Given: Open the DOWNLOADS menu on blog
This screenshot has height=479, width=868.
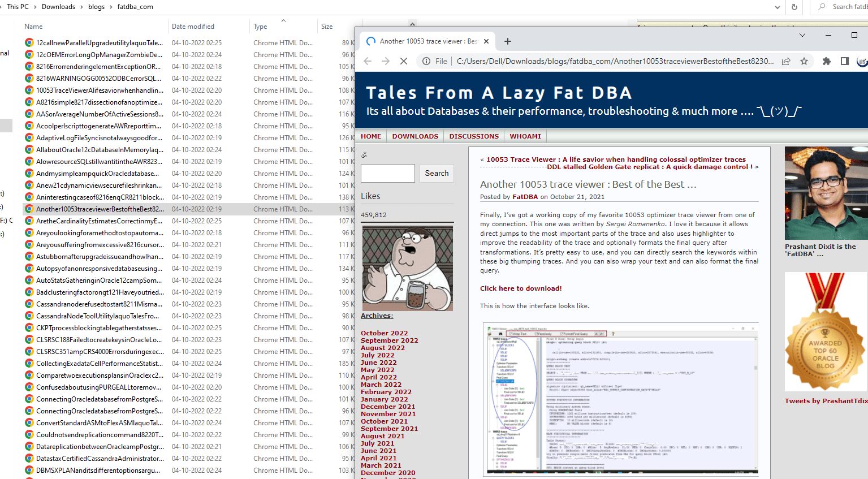Looking at the screenshot, I should point(415,136).
